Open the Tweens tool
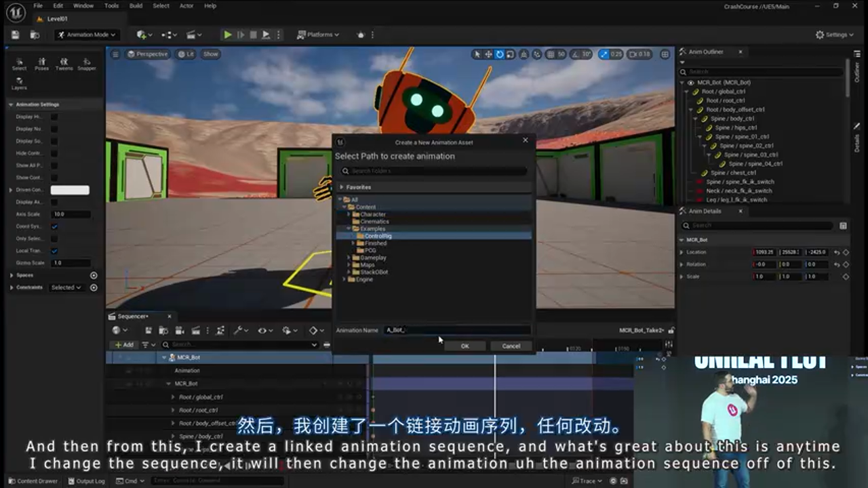868x488 pixels. click(x=64, y=64)
